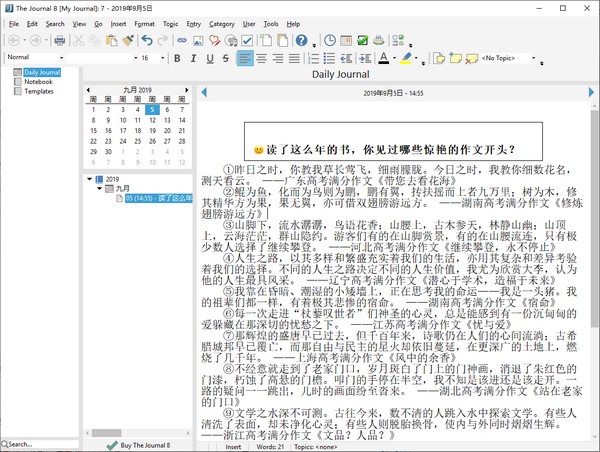Viewport: 600px width, 452px height.
Task: Insert a hyperlink using the link icon
Action: point(181,41)
